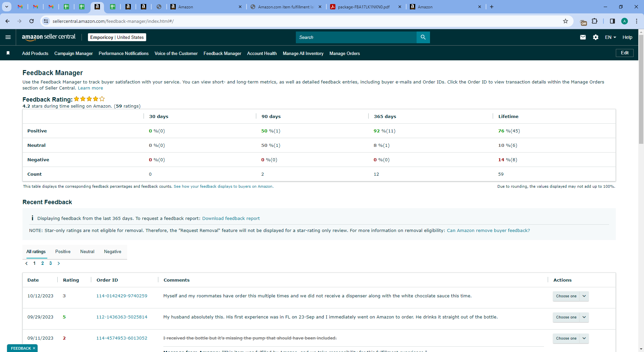
Task: Open See how your feedback displays link
Action: 224,186
